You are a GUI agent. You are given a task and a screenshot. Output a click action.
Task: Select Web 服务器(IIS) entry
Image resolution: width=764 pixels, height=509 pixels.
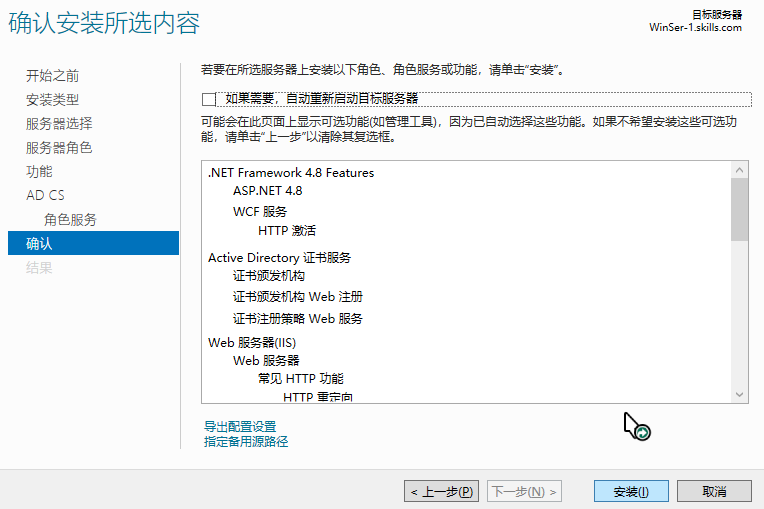(x=252, y=343)
